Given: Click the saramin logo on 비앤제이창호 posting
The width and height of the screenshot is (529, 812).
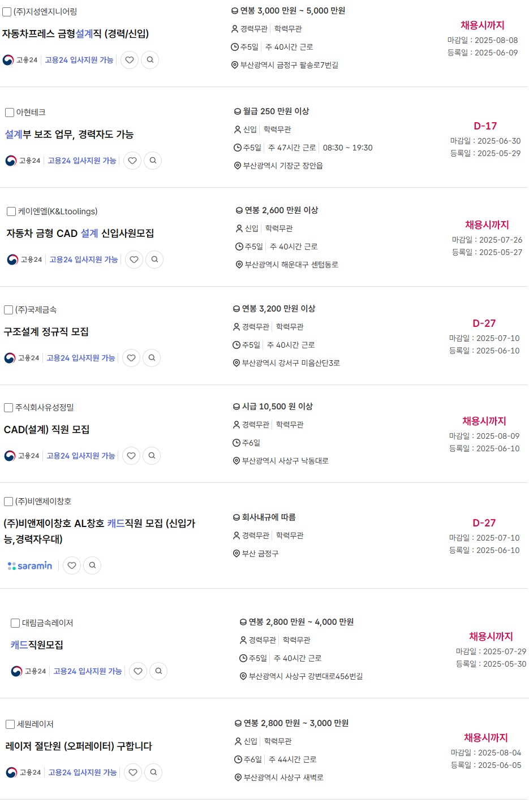Looking at the screenshot, I should point(30,565).
